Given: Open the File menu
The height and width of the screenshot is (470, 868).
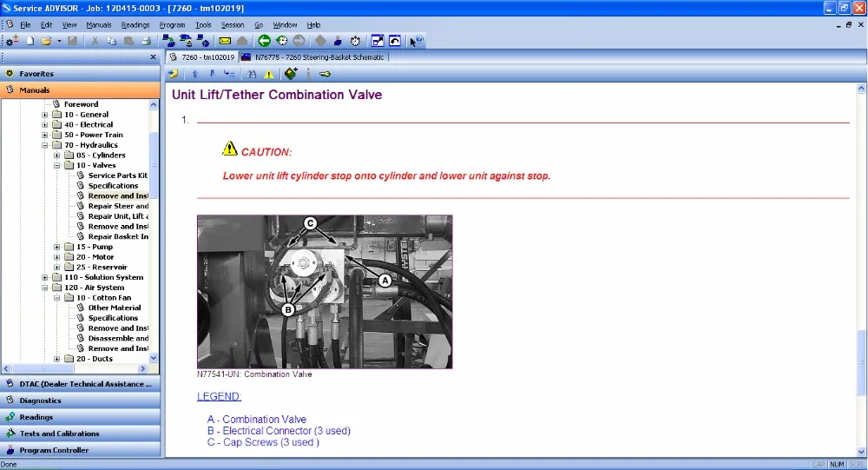Looking at the screenshot, I should (x=25, y=25).
